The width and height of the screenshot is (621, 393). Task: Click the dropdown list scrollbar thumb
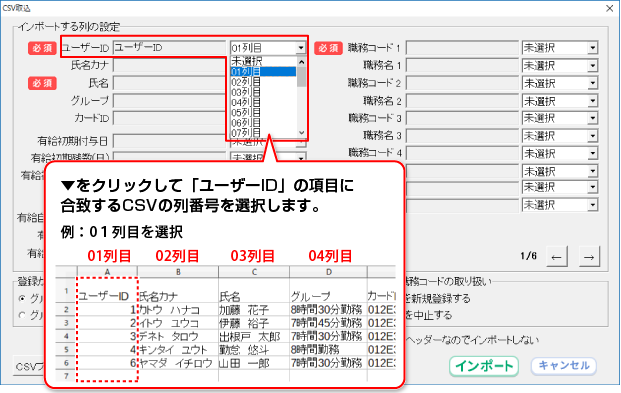(301, 76)
